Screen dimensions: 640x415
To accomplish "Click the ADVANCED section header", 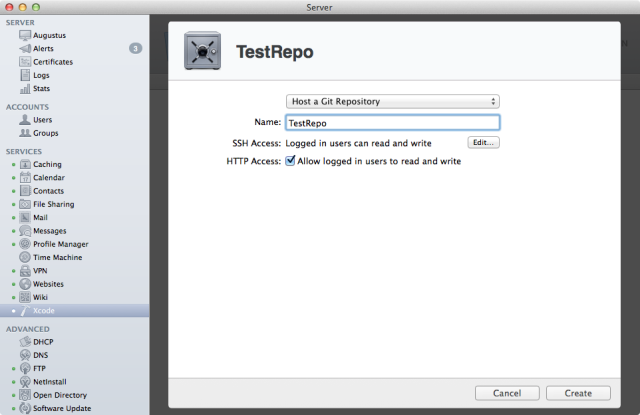I will coord(28,329).
